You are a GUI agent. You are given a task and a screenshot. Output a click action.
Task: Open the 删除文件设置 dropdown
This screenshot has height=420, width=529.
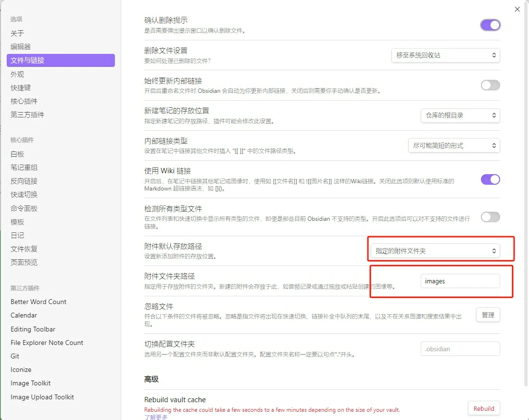[445, 55]
